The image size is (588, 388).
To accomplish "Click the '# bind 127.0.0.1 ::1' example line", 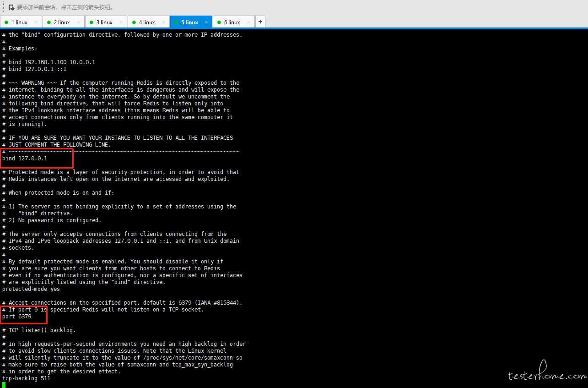I will tap(34, 69).
